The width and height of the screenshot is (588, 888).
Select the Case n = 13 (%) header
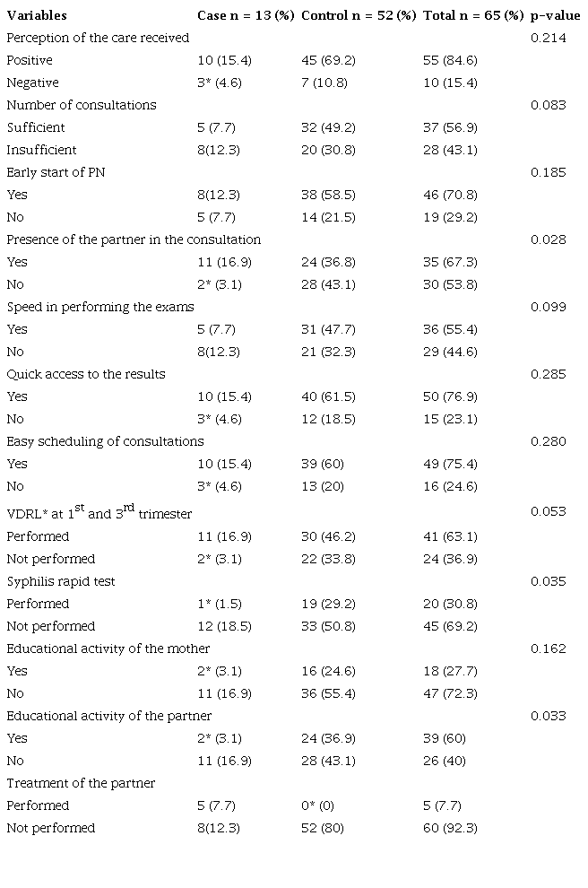[x=246, y=15]
